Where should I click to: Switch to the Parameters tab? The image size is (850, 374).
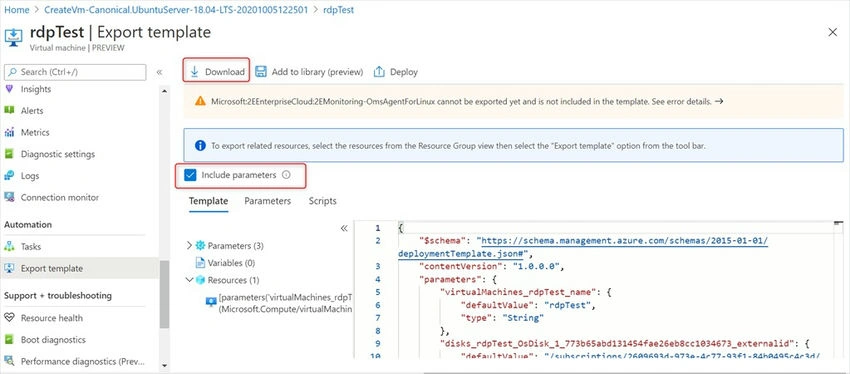[267, 201]
